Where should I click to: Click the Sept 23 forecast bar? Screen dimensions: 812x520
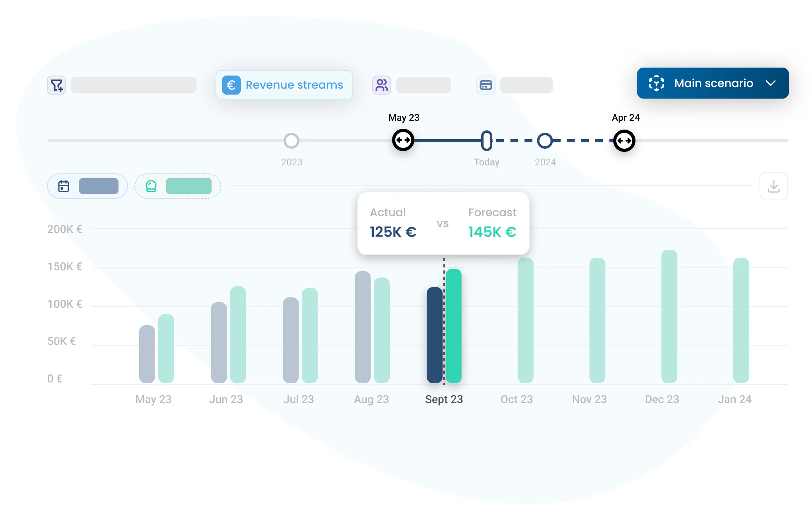click(453, 326)
